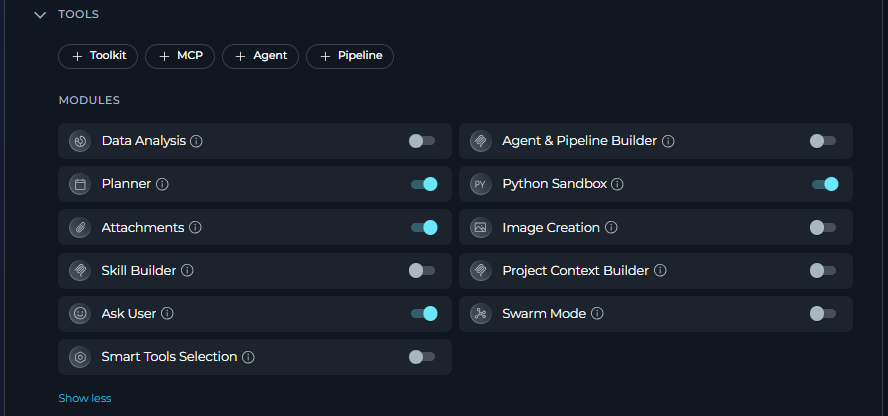This screenshot has width=888, height=416.
Task: Enable the Image Creation toggle
Action: 823,228
